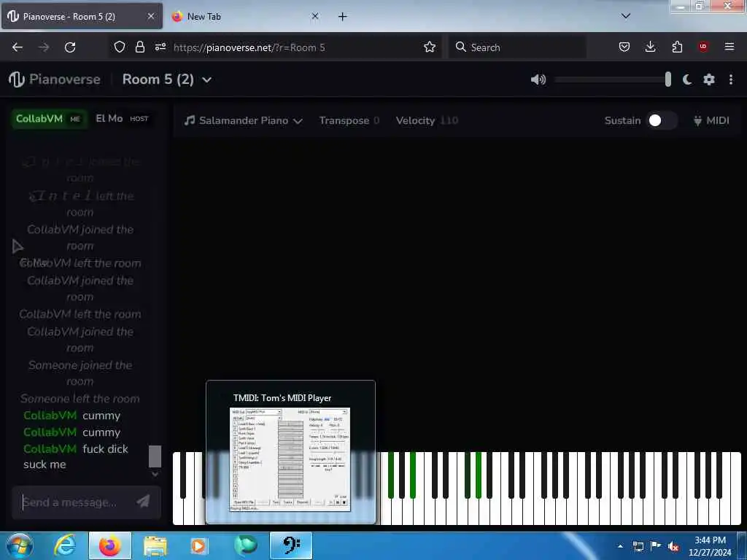Click the muted volume tray icon
The height and width of the screenshot is (560, 747).
(673, 546)
